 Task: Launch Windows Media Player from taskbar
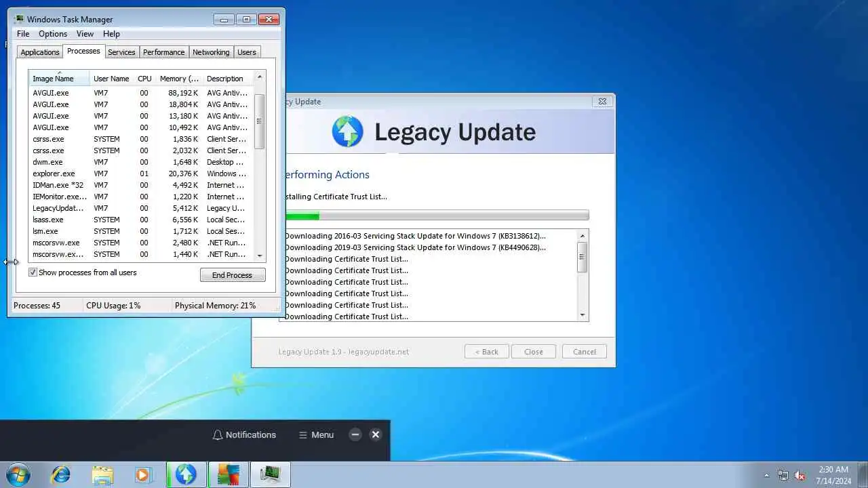[x=143, y=474]
